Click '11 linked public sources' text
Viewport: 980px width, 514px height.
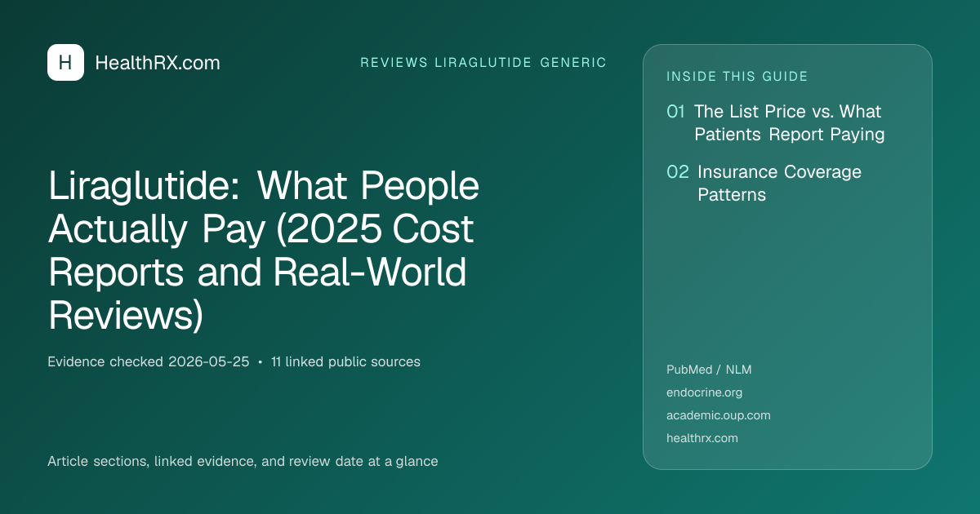[x=345, y=361]
